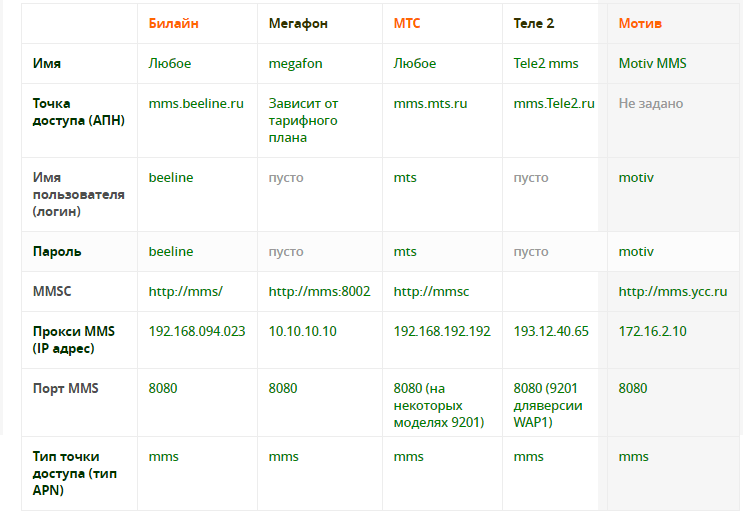Image resolution: width=743 pixels, height=513 pixels.
Task: Click the Точка доступа (АПН) row label
Action: [x=79, y=112]
